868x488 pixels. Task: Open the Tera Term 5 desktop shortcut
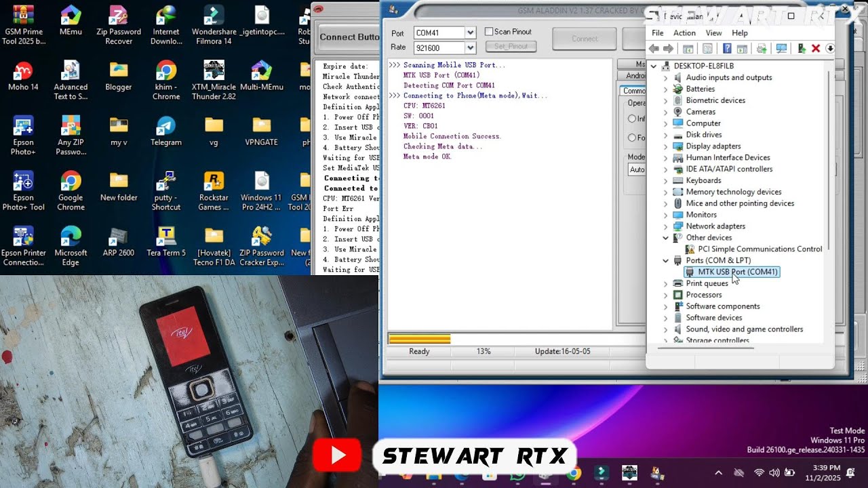point(166,242)
